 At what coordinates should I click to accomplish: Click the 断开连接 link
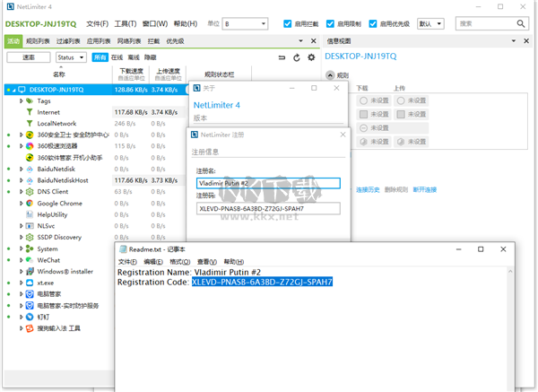[425, 190]
